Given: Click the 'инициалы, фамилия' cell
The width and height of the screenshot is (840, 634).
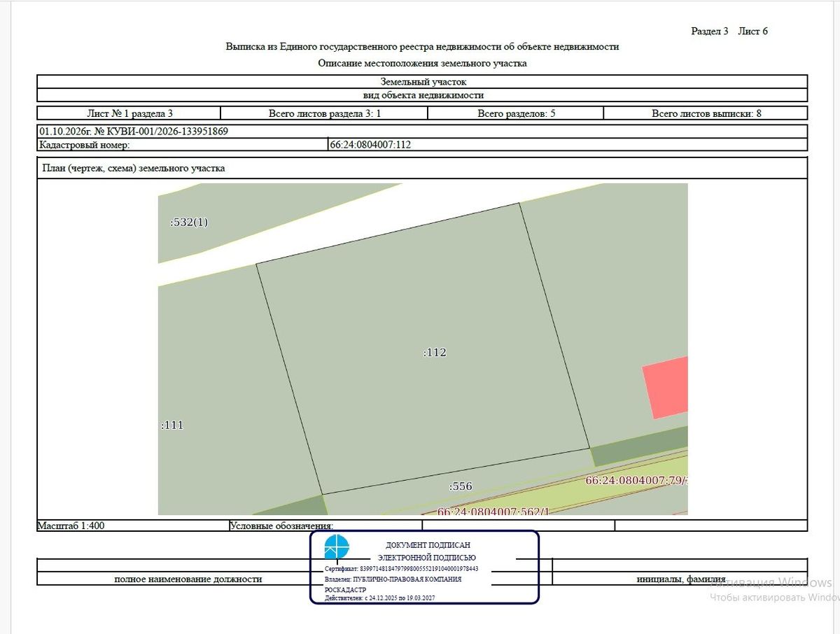Looking at the screenshot, I should (x=680, y=579).
